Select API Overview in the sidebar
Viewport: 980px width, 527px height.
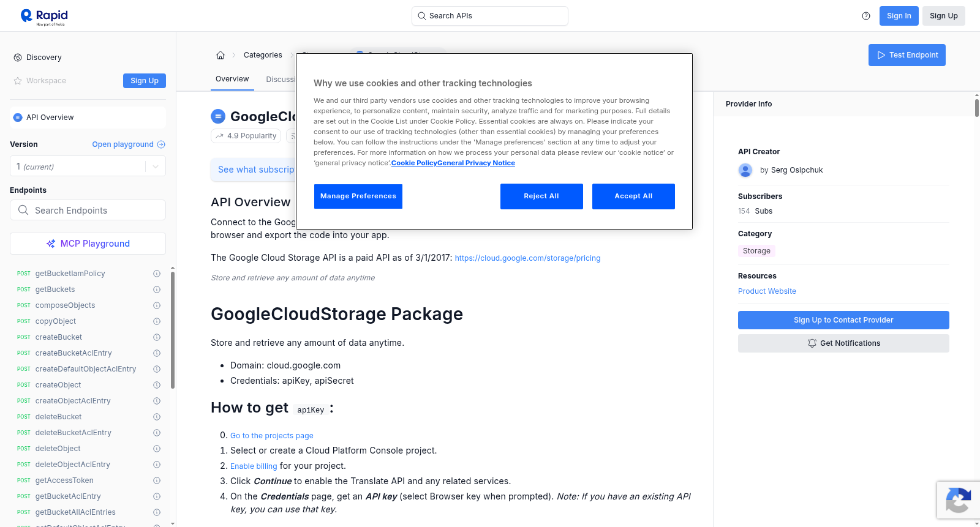[x=88, y=118]
